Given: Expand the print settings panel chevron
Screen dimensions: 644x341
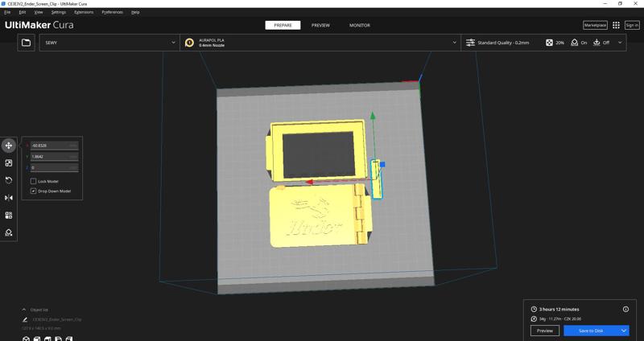Looking at the screenshot, I should click(x=620, y=43).
